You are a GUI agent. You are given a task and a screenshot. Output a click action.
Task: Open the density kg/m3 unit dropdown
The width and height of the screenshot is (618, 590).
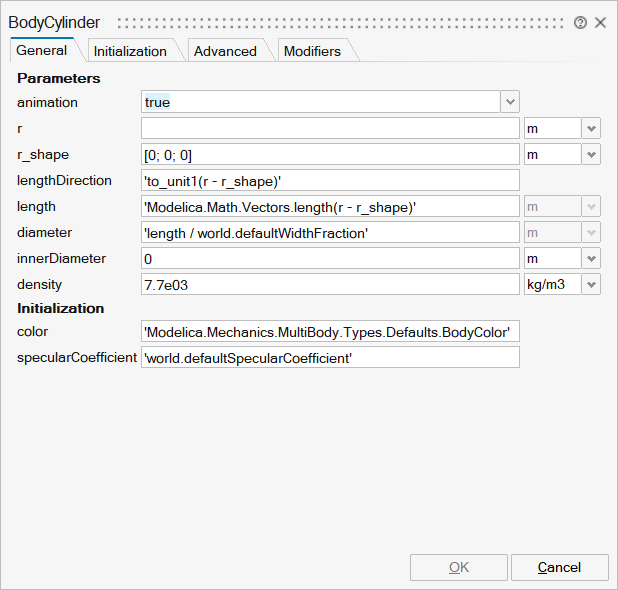[x=590, y=284]
